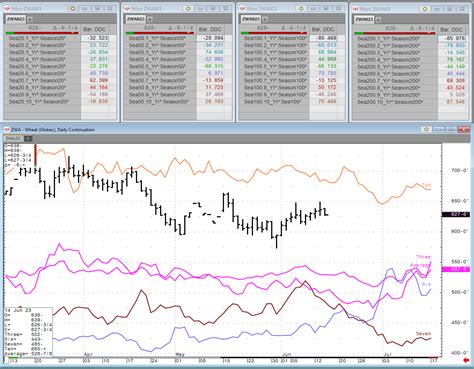Close the ZWA Wheat chart window
This screenshot has width=474, height=369.
(464, 130)
